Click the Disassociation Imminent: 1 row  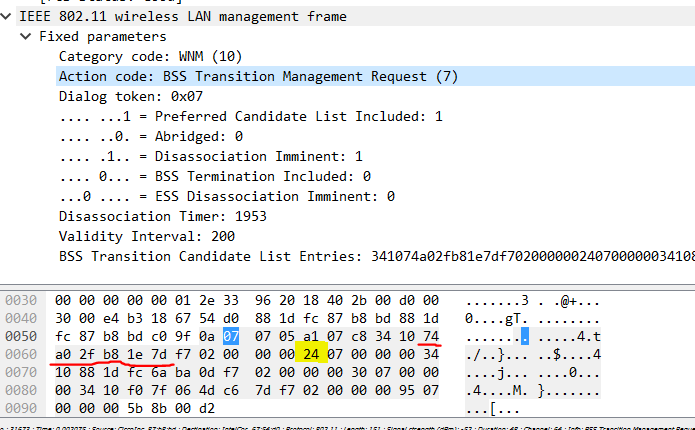(210, 156)
